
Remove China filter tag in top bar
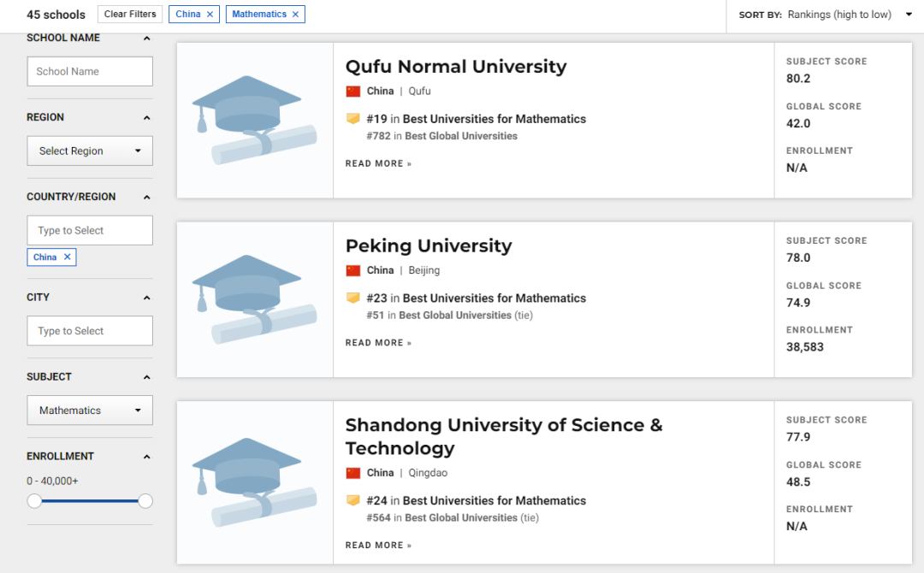pos(210,15)
